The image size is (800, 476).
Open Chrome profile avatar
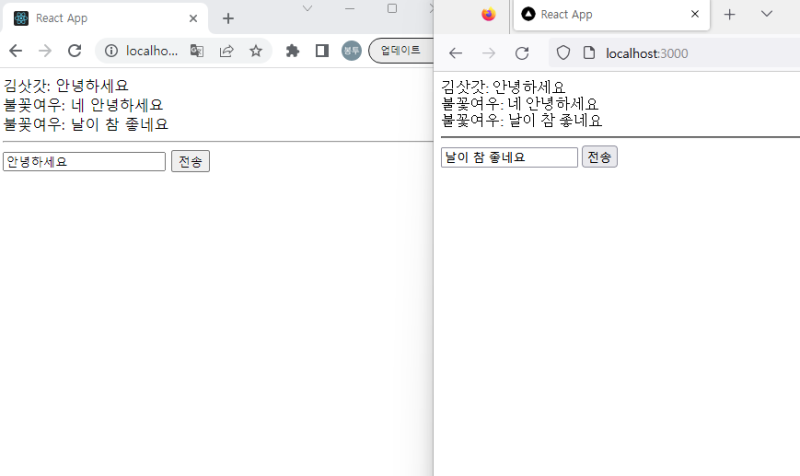coord(351,51)
